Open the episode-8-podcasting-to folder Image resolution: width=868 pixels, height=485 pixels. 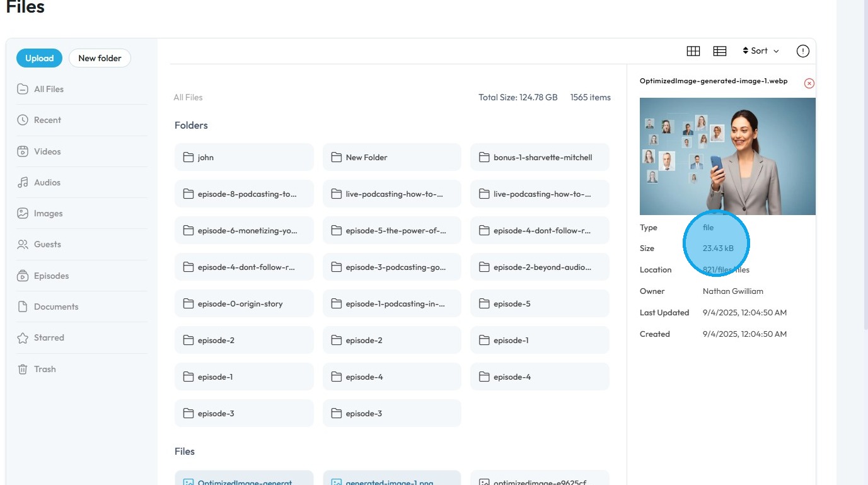click(x=244, y=194)
